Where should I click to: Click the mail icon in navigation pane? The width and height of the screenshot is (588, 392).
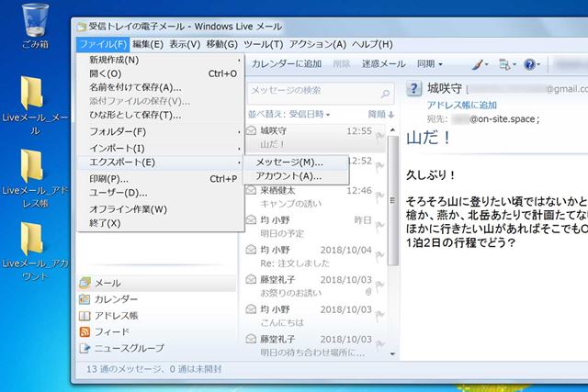(x=85, y=283)
